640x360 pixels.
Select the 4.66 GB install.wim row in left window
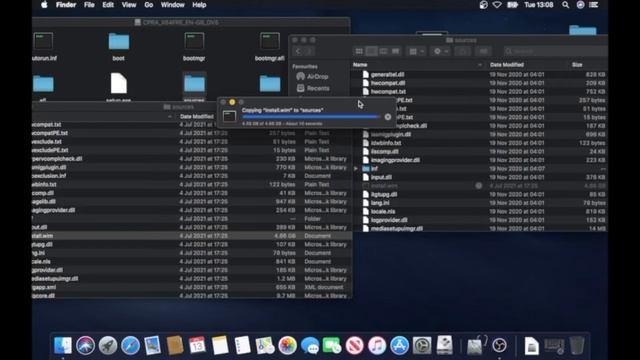click(192, 236)
